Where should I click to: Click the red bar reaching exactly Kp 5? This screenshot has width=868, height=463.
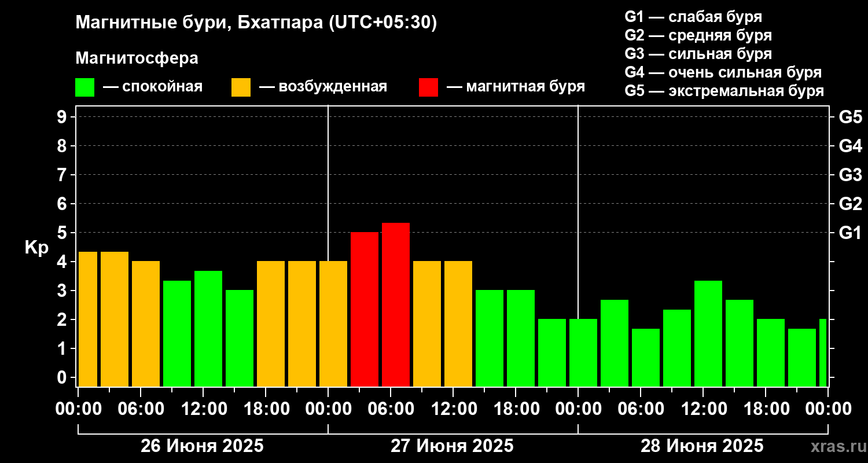(365, 310)
